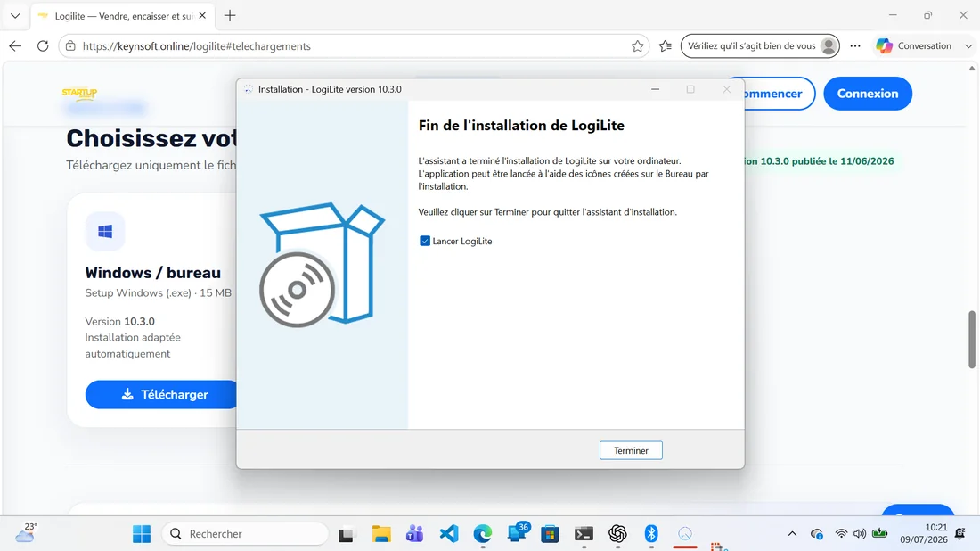View site security lock icon
This screenshot has height=551, width=980.
click(x=70, y=45)
